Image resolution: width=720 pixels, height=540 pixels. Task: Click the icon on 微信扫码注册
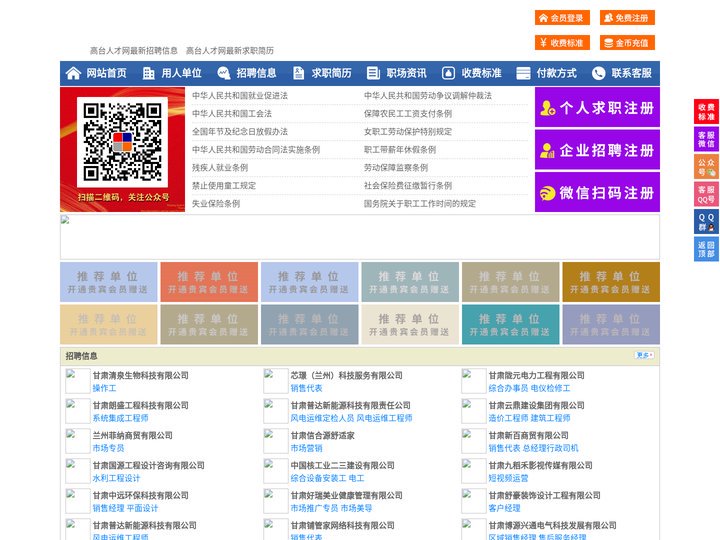pyautogui.click(x=547, y=193)
